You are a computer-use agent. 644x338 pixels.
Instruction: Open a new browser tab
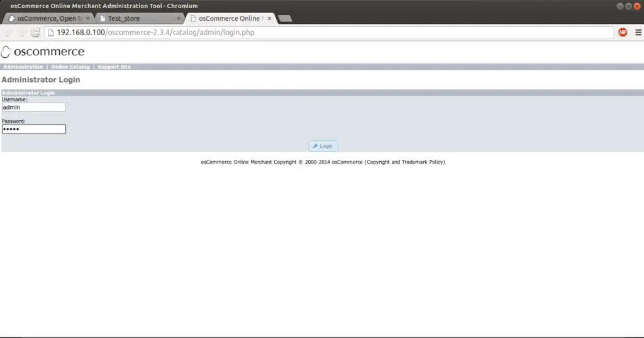(x=285, y=18)
